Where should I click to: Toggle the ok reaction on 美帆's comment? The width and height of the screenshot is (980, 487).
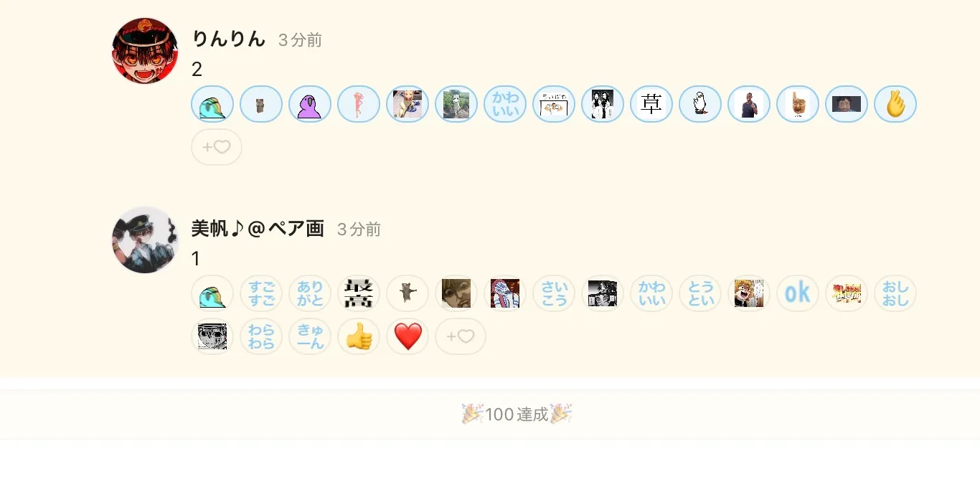(x=798, y=293)
